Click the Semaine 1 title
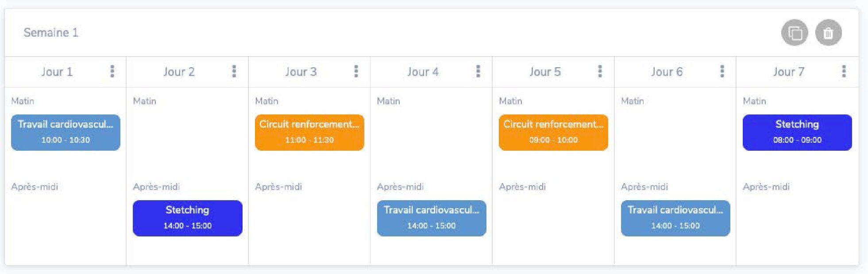 click(x=51, y=33)
